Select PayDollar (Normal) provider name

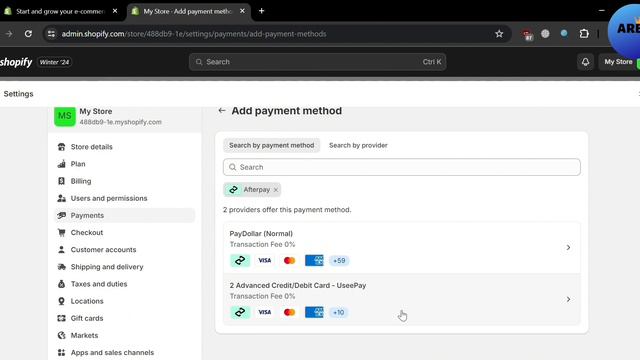click(261, 234)
